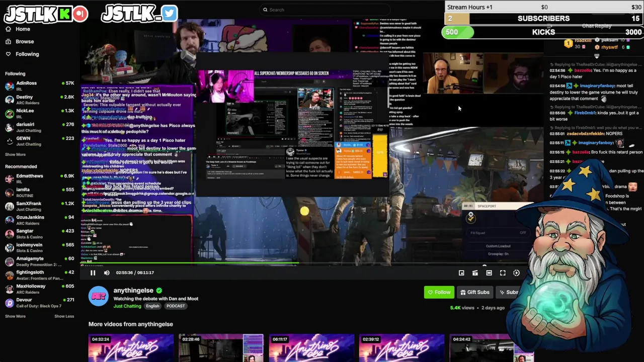This screenshot has height=362, width=644.
Task: Open Edmatthews channel avatar
Action: 9,178
